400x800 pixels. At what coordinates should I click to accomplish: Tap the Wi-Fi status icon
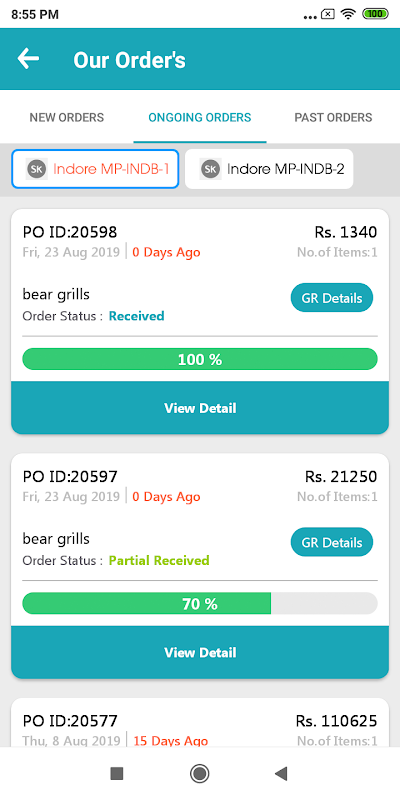tap(348, 14)
